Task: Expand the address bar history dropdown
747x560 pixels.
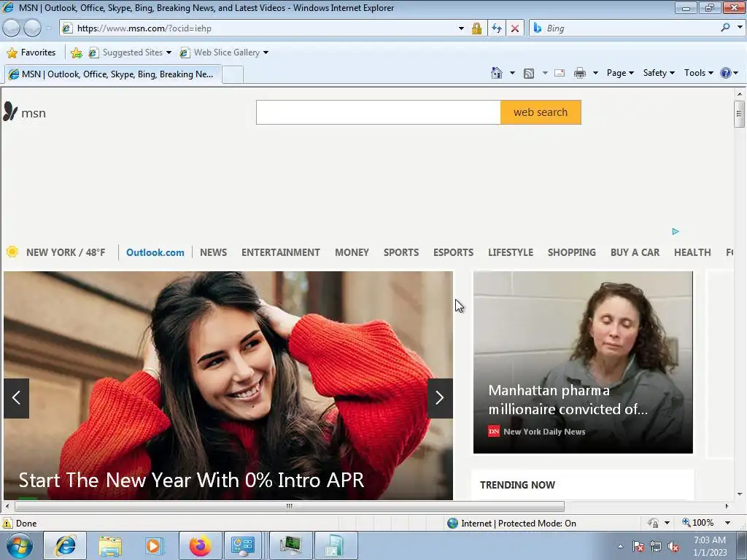Action: click(461, 28)
